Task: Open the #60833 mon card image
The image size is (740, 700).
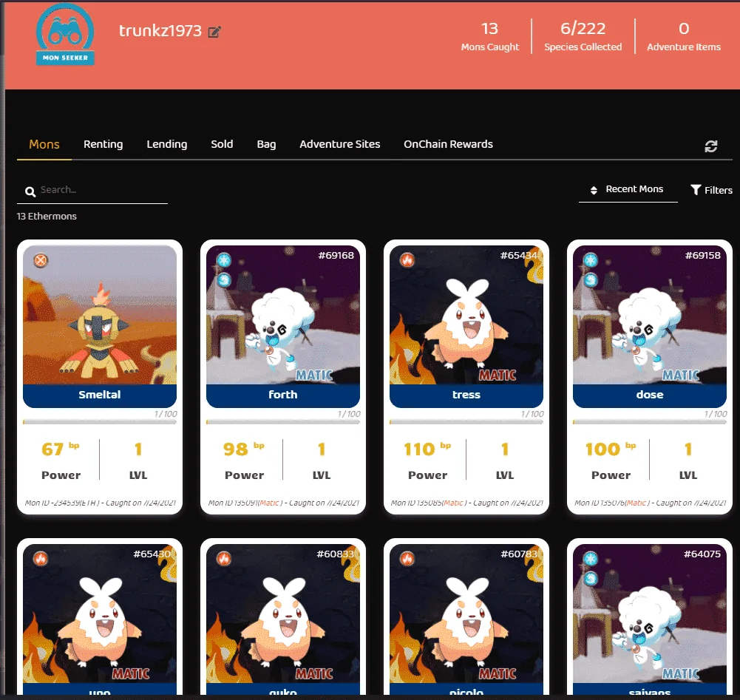Action: (283, 614)
